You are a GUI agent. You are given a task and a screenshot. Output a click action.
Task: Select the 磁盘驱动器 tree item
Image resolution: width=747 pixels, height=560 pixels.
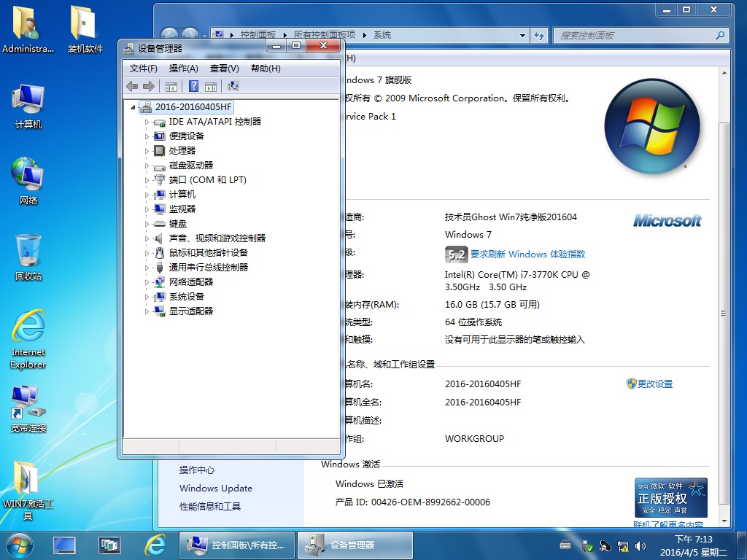191,166
